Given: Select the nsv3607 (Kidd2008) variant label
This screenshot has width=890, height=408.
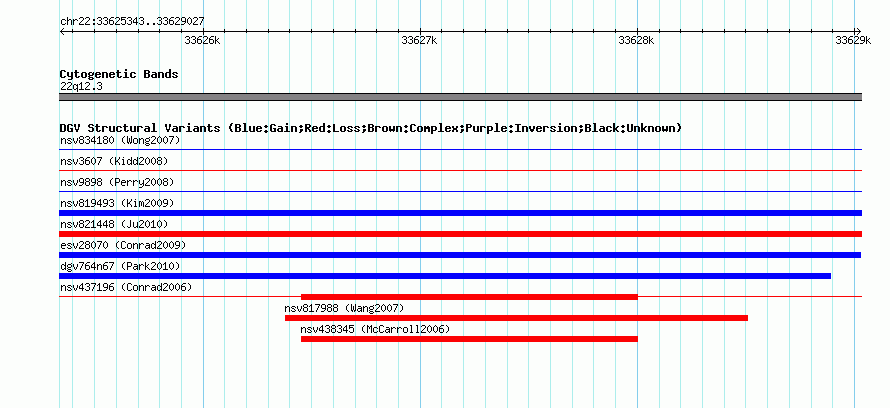Looking at the screenshot, I should (114, 161).
